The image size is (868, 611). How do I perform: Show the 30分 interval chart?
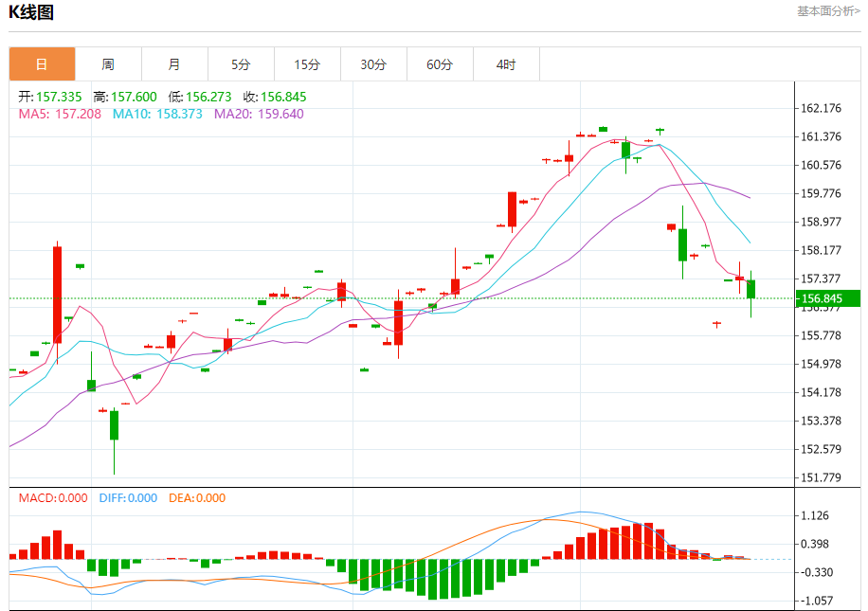coord(373,64)
